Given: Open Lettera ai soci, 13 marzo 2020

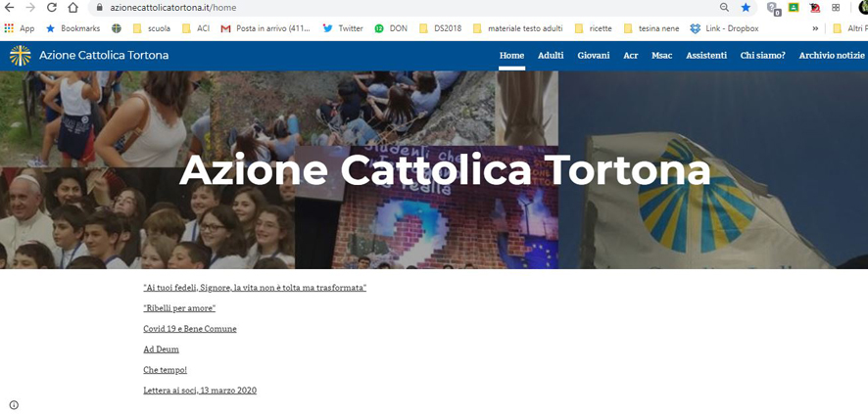Looking at the screenshot, I should click(200, 391).
